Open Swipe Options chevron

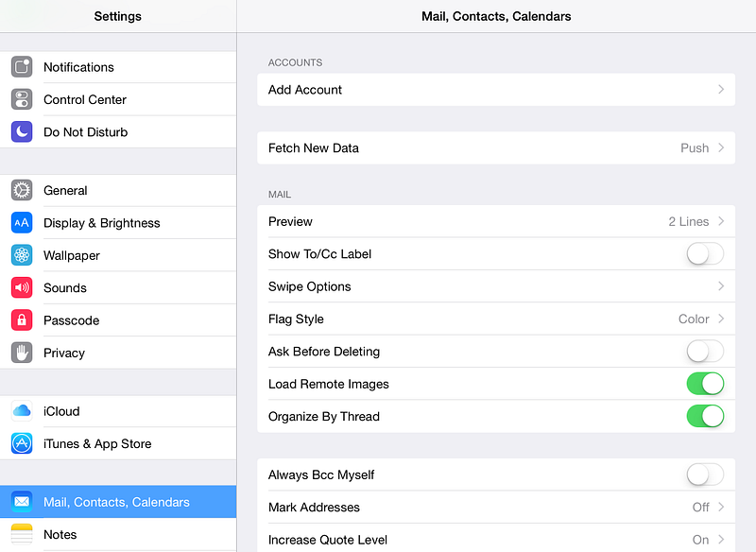pos(721,285)
